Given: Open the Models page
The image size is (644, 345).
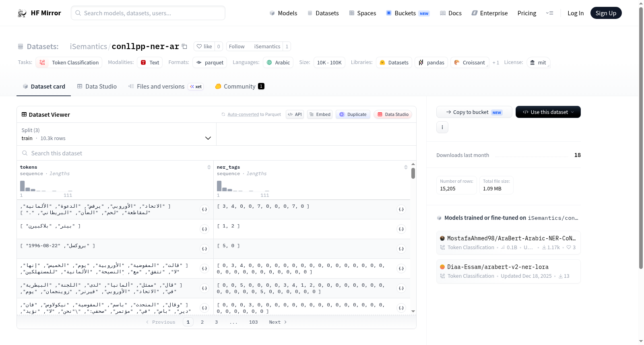Looking at the screenshot, I should click(x=283, y=13).
